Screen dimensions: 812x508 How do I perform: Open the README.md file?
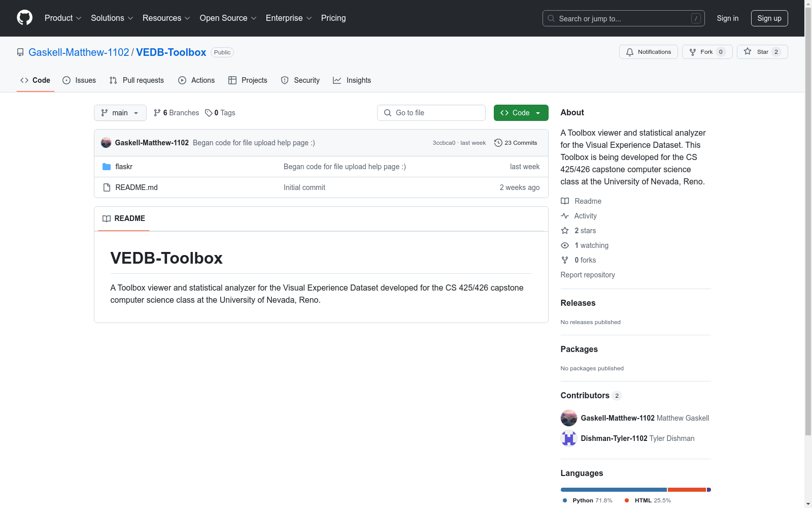(137, 187)
